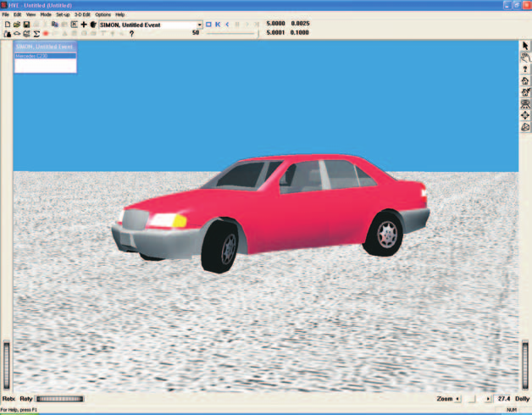Click the 5.0001 value in toolbar
Image resolution: width=532 pixels, height=415 pixels.
point(275,32)
